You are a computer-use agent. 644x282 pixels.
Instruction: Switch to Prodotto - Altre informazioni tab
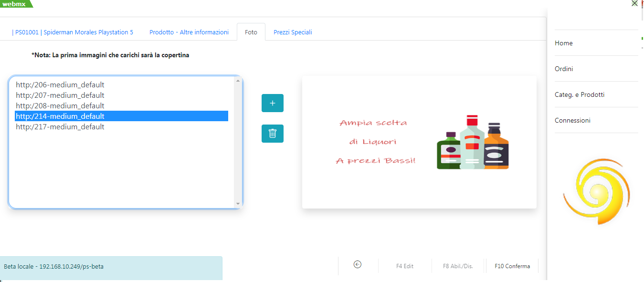tap(189, 32)
